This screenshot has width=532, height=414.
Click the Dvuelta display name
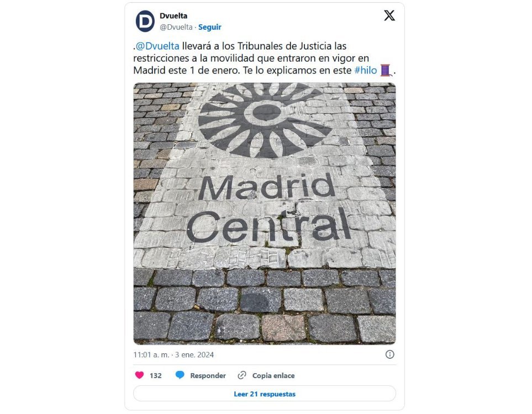tap(173, 16)
